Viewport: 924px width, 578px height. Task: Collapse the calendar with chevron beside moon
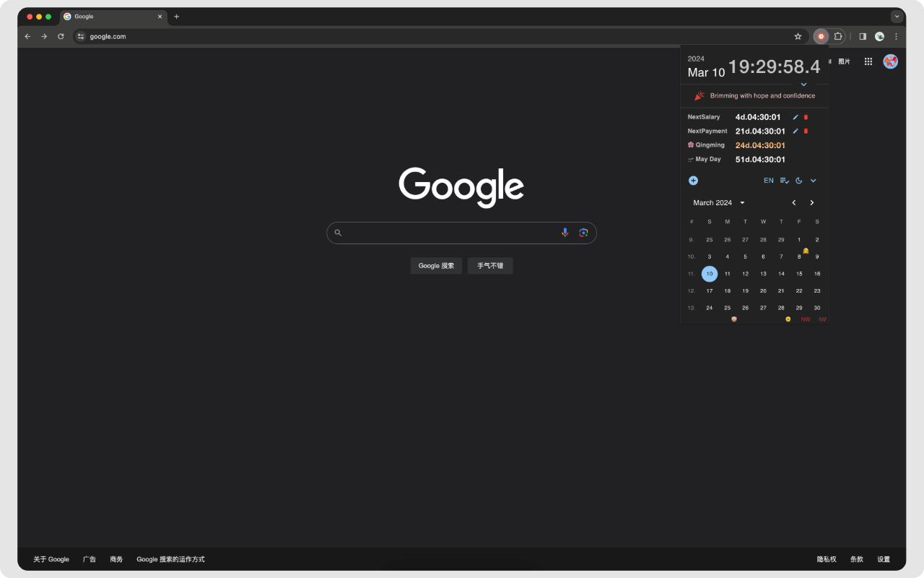click(x=813, y=181)
